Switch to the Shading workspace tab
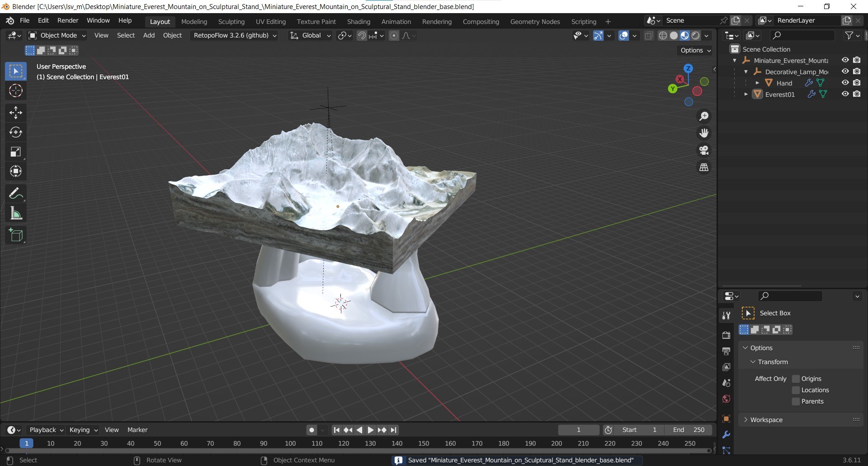The image size is (868, 466). coord(359,21)
